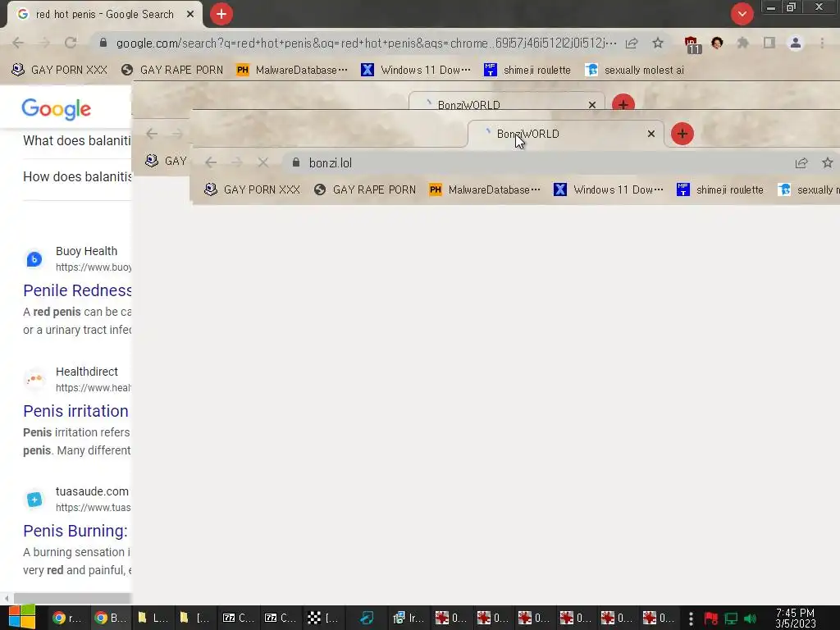Open clock showing 7:45 PM

(x=796, y=619)
